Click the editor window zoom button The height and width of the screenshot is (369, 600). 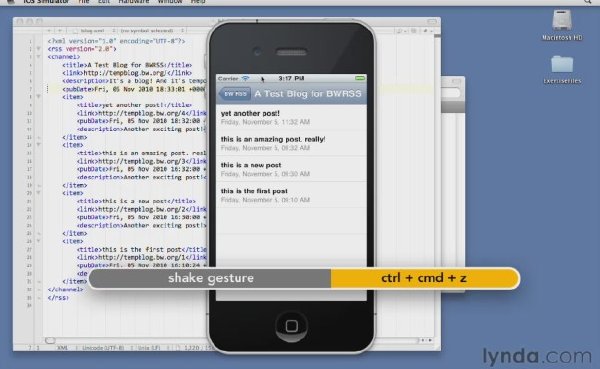(x=39, y=21)
